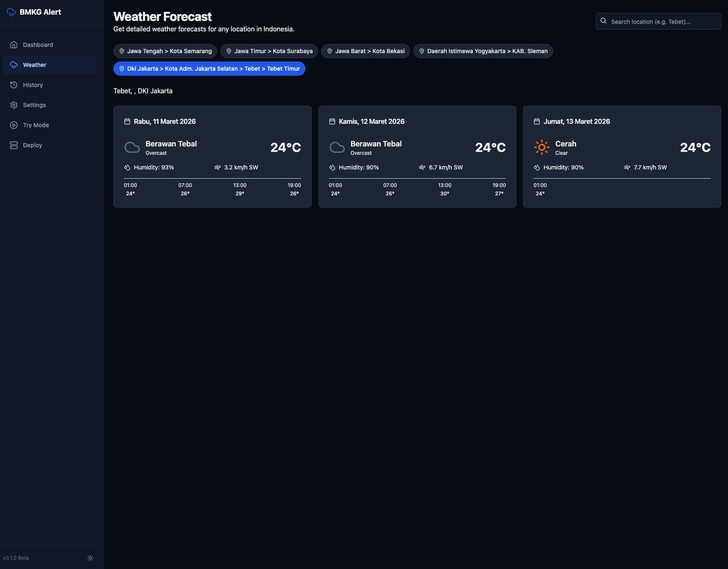Viewport: 728px width, 569px height.
Task: Click the 13:00 29° hourly entry on Rabu card
Action: pyautogui.click(x=240, y=189)
